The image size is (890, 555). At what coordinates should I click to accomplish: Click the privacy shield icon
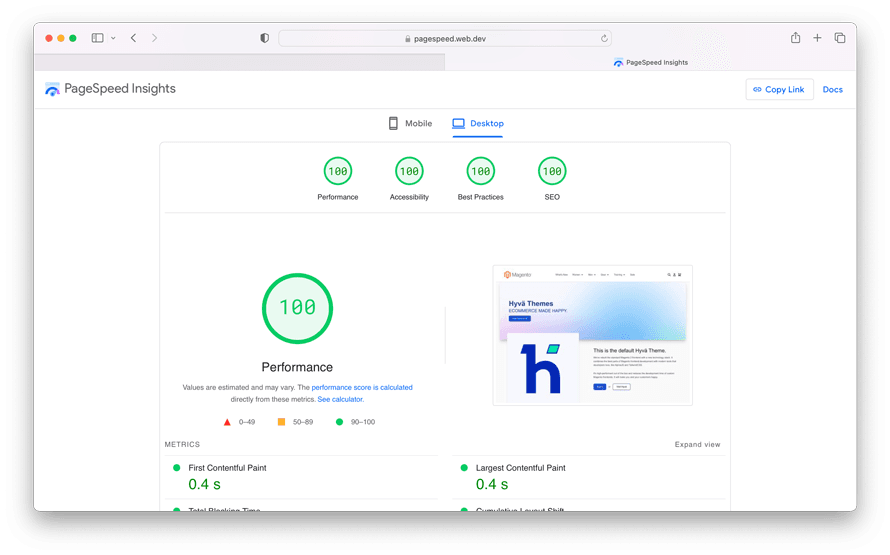pos(264,38)
